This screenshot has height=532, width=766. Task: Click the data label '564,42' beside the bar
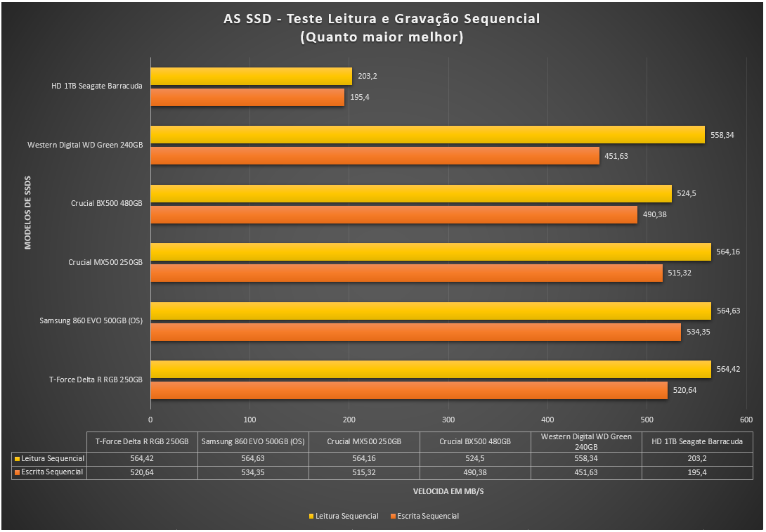tap(728, 370)
